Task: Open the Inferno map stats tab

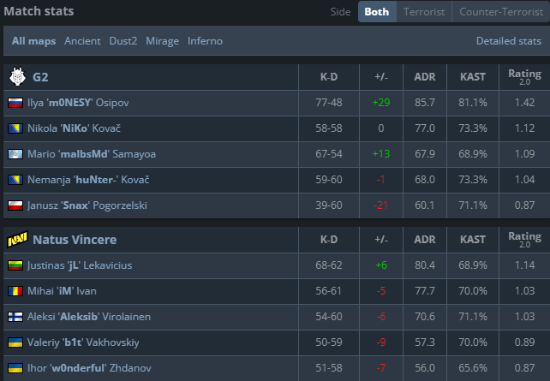Action: 205,41
